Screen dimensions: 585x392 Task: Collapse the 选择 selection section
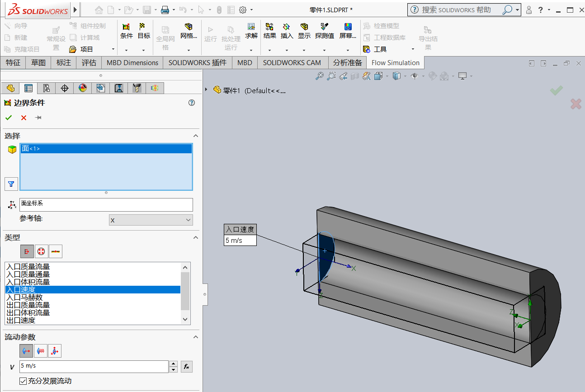(x=195, y=136)
